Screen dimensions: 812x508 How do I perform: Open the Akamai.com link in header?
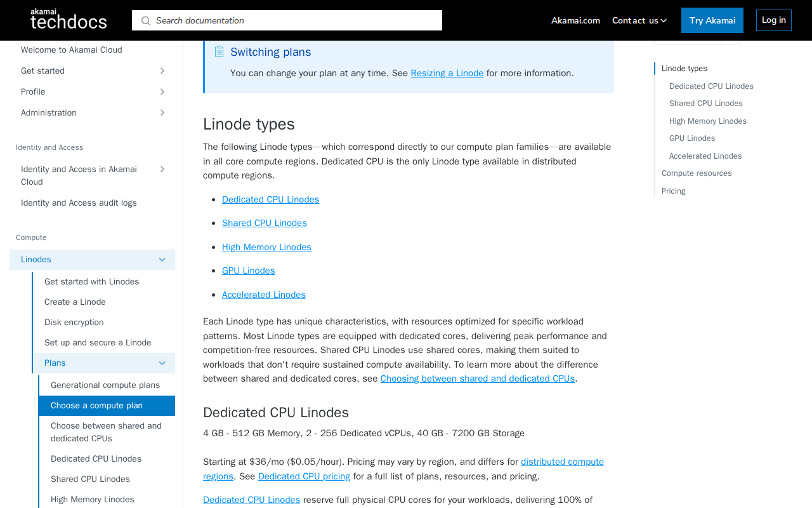point(575,20)
